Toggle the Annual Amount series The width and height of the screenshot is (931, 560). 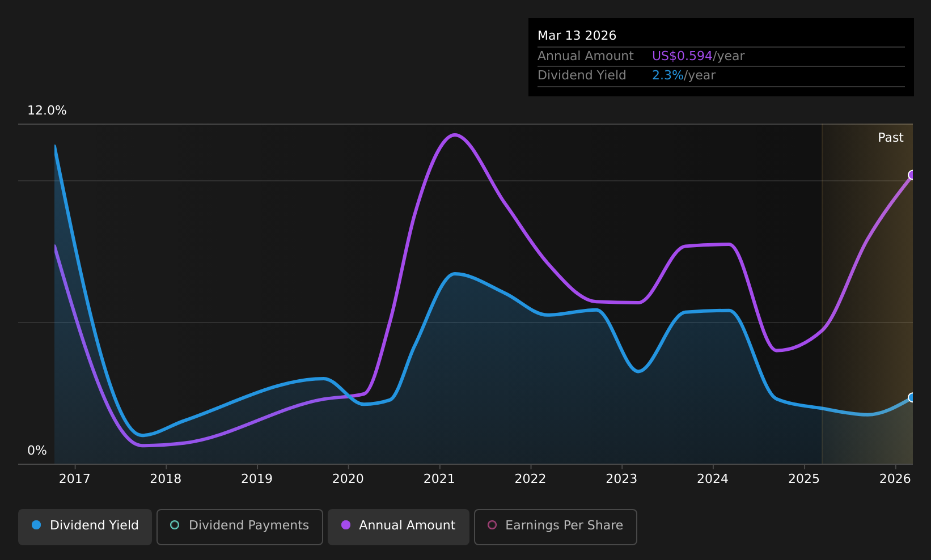(x=399, y=527)
